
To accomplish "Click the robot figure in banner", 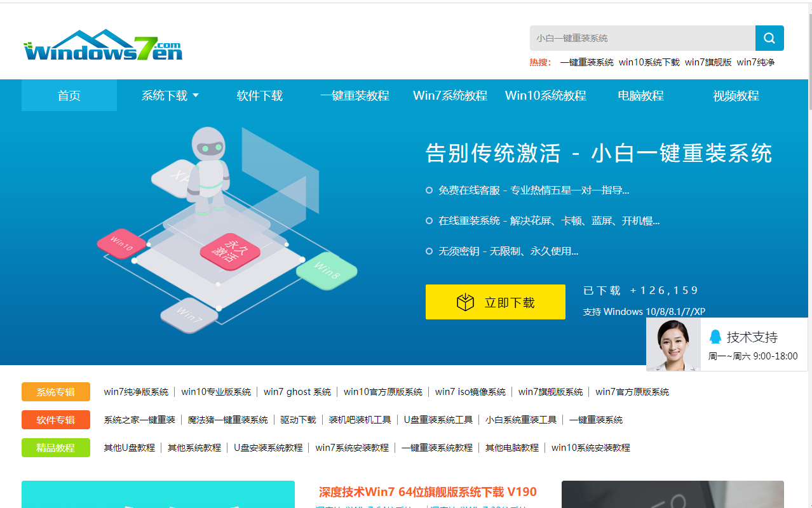I will tap(209, 168).
